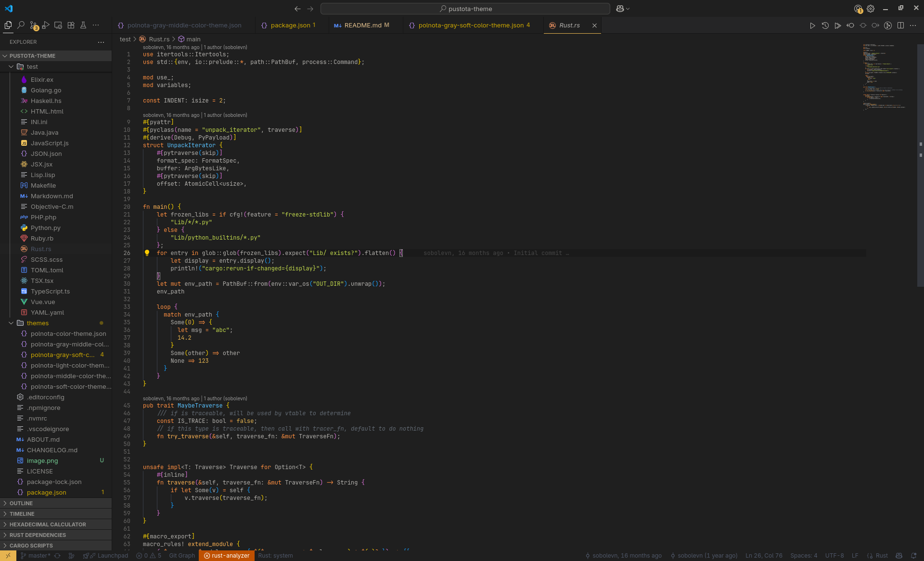Click the pustota-theme command center search box
Image resolution: width=924 pixels, height=561 pixels.
pos(465,9)
